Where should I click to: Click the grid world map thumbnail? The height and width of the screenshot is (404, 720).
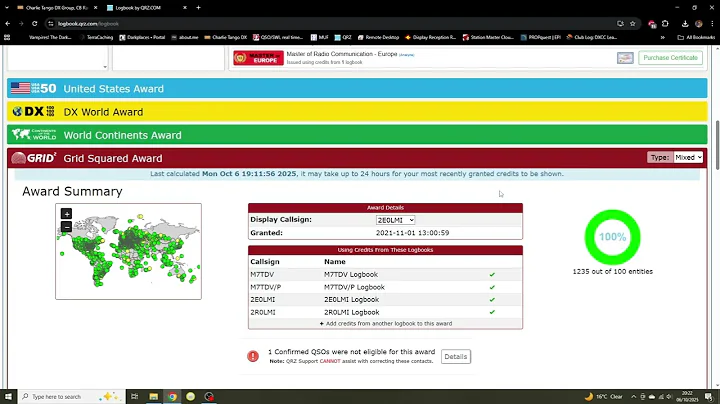[129, 251]
